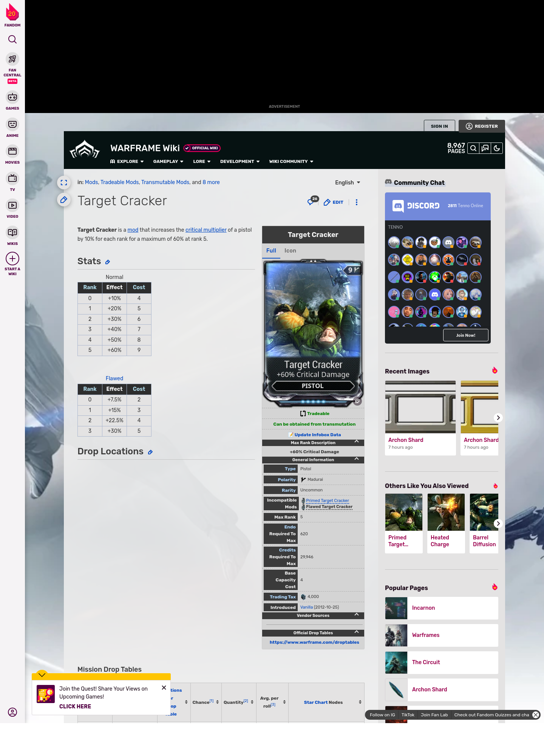Open the wiki discussions icon in header
544x756 pixels.
485,148
